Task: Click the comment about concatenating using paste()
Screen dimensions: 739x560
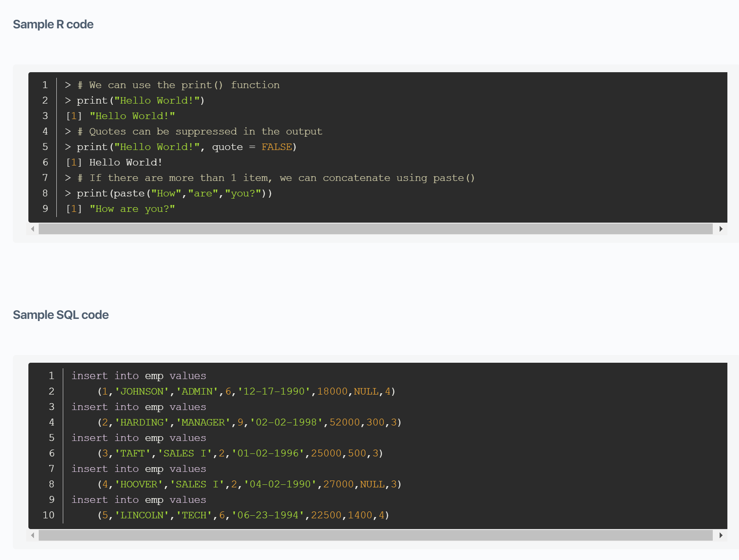Action: point(276,178)
